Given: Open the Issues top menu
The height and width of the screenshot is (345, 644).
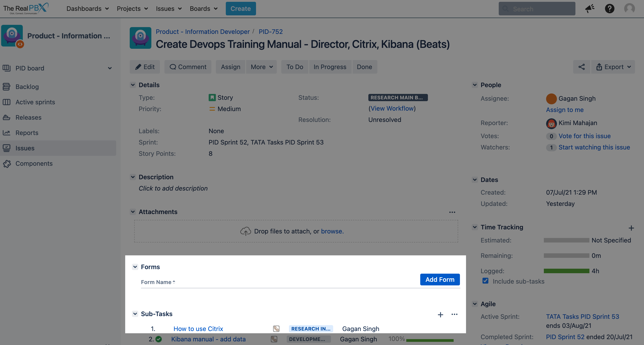Looking at the screenshot, I should point(169,9).
